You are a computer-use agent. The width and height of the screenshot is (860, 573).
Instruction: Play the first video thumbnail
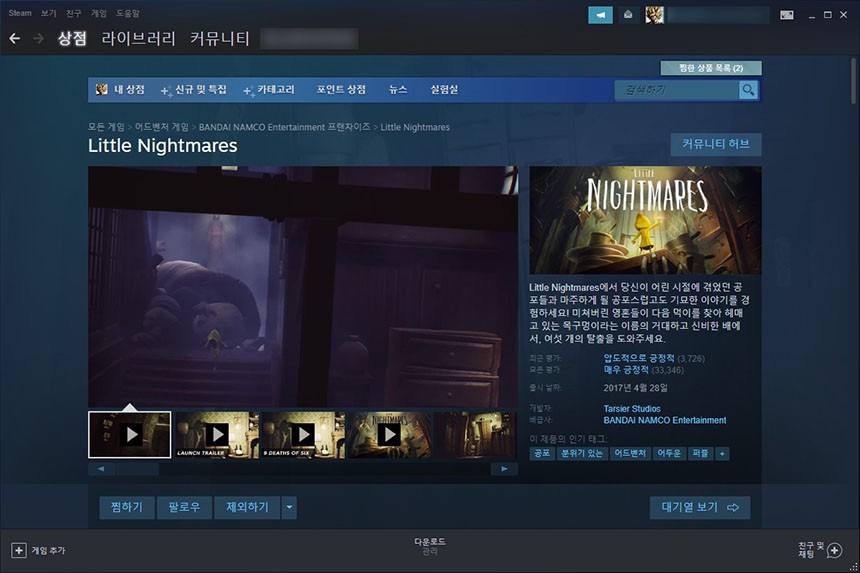[x=129, y=435]
